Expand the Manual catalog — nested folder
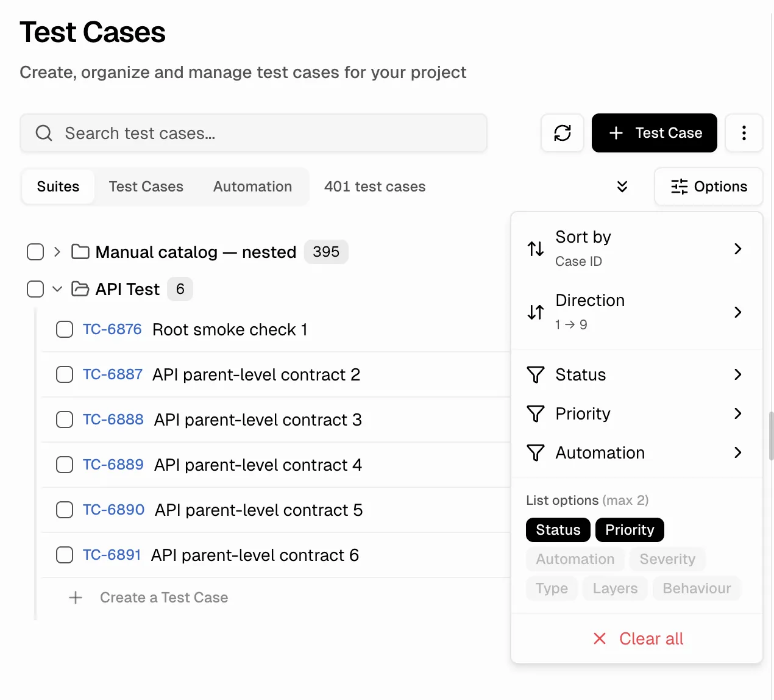This screenshot has width=774, height=700. pyautogui.click(x=56, y=252)
